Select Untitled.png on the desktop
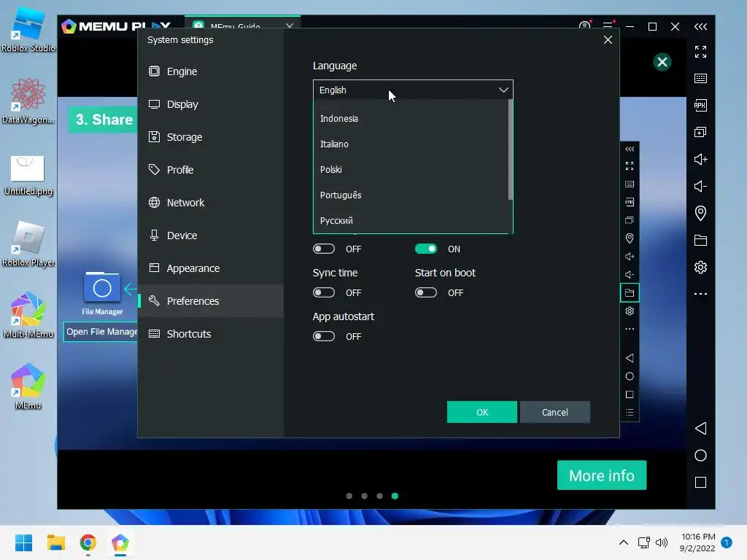The width and height of the screenshot is (747, 560). [x=28, y=175]
